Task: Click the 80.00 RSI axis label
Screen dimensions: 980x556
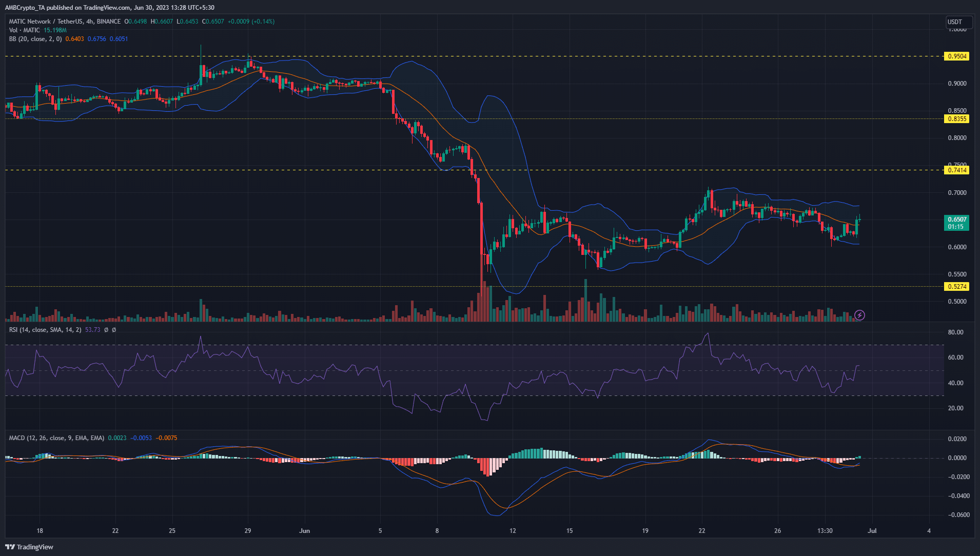Action: click(956, 332)
